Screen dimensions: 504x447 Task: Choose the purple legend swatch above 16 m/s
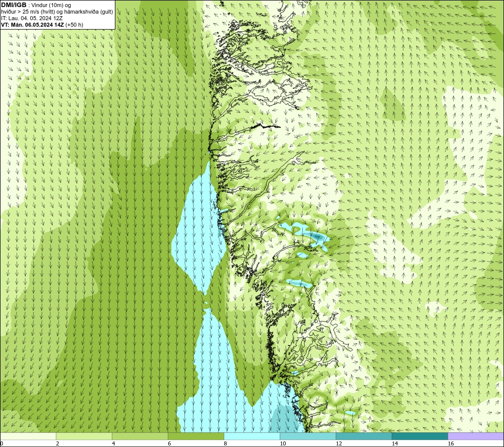476,436
